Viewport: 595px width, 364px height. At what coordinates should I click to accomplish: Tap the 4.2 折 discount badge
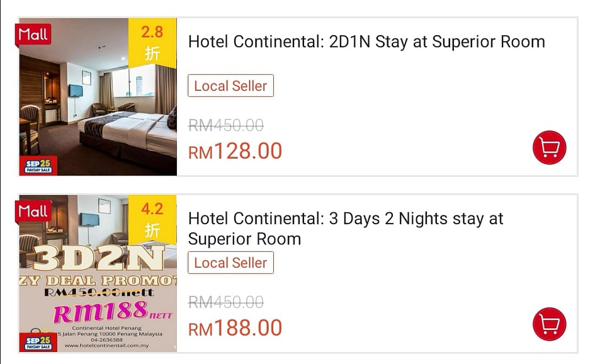[152, 219]
